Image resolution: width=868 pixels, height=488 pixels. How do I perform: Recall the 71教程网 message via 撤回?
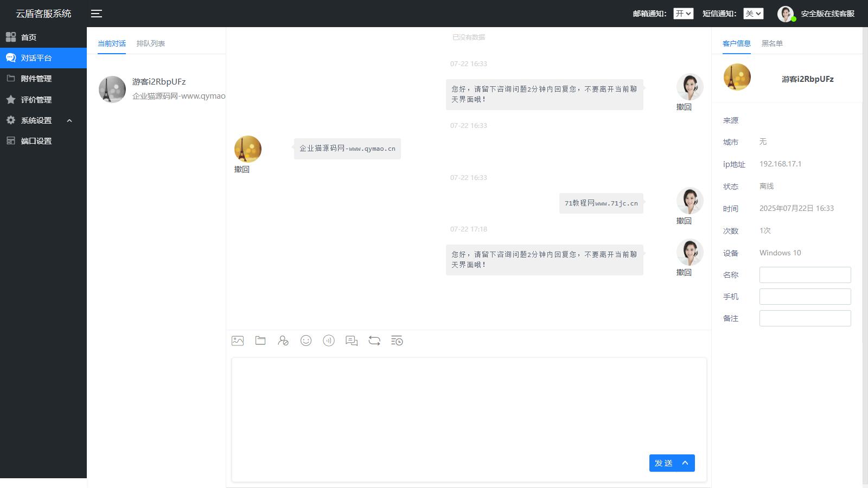(x=684, y=221)
